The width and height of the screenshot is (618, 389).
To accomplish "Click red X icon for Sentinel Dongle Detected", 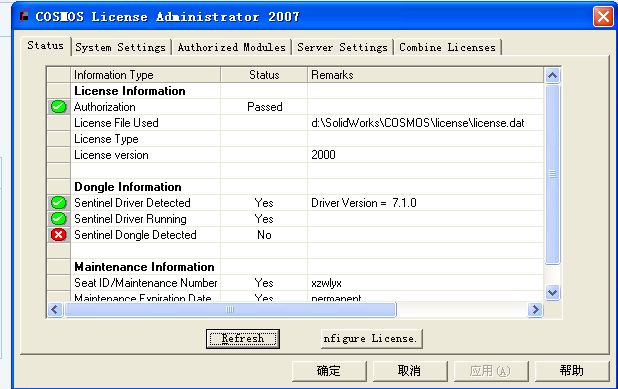I will pyautogui.click(x=59, y=235).
